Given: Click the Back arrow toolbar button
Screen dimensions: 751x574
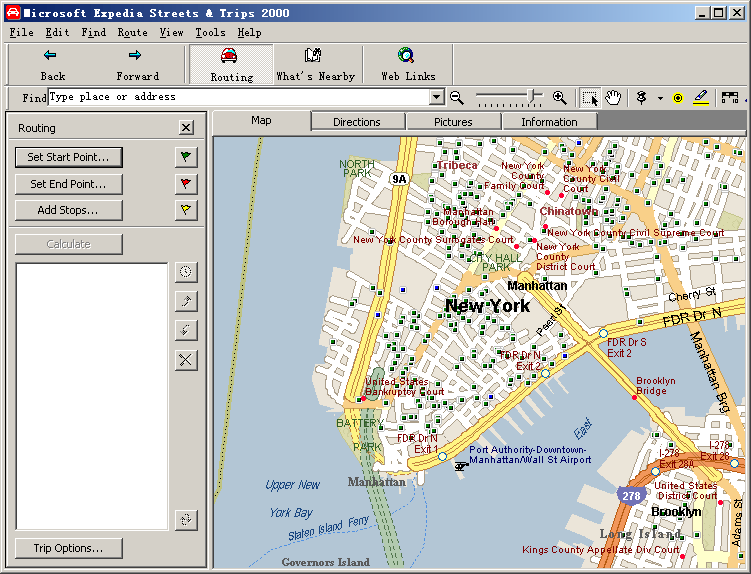Looking at the screenshot, I should point(52,65).
